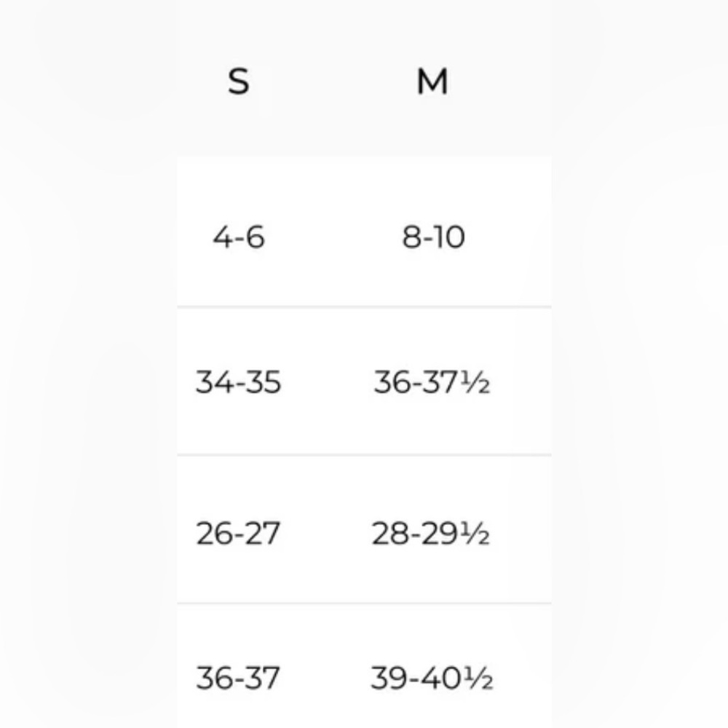Viewport: 728px width, 728px height.
Task: Click divider line below the 34-35 row
Action: 364,456
